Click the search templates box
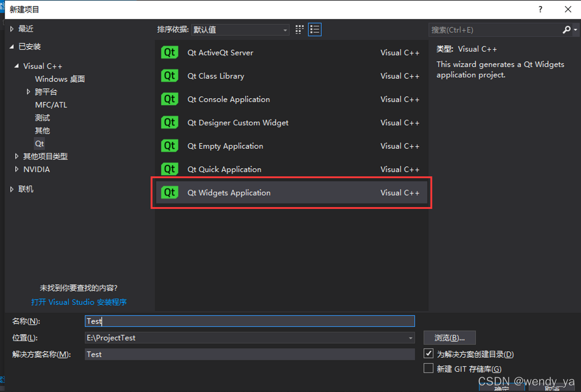 495,29
